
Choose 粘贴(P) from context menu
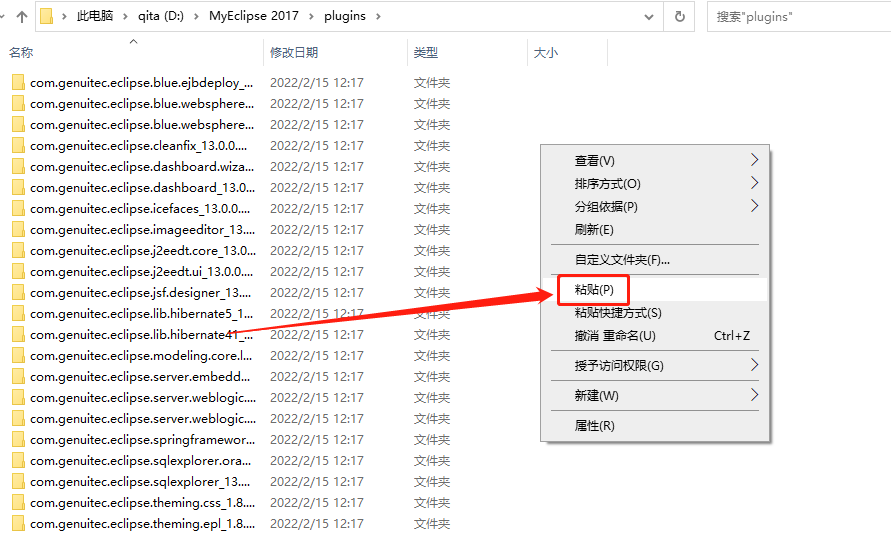coord(655,289)
